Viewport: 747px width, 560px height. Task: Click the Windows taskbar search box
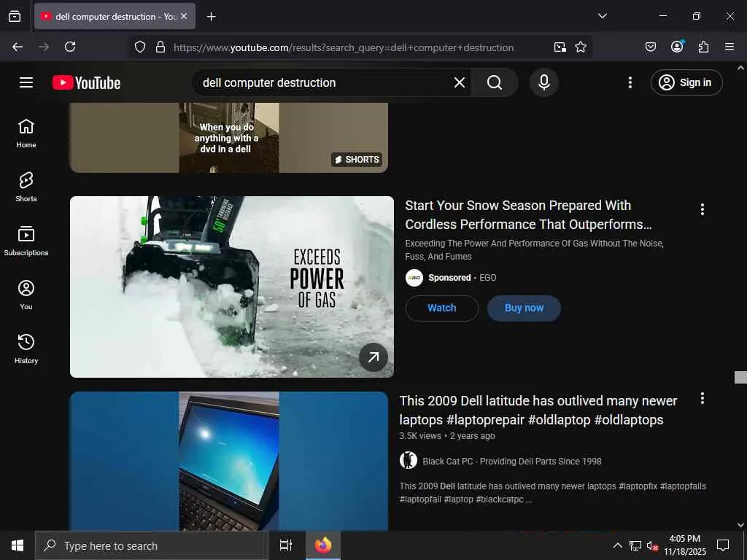[152, 545]
